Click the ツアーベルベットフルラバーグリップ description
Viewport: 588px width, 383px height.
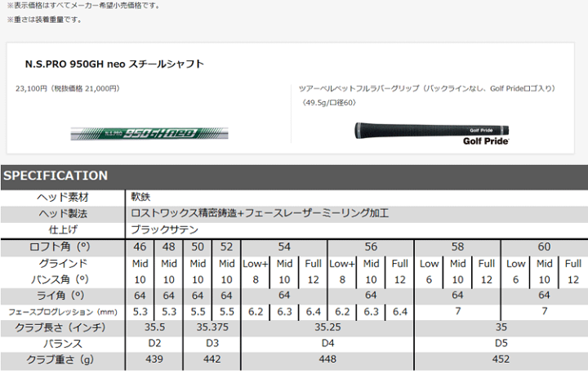coord(427,88)
